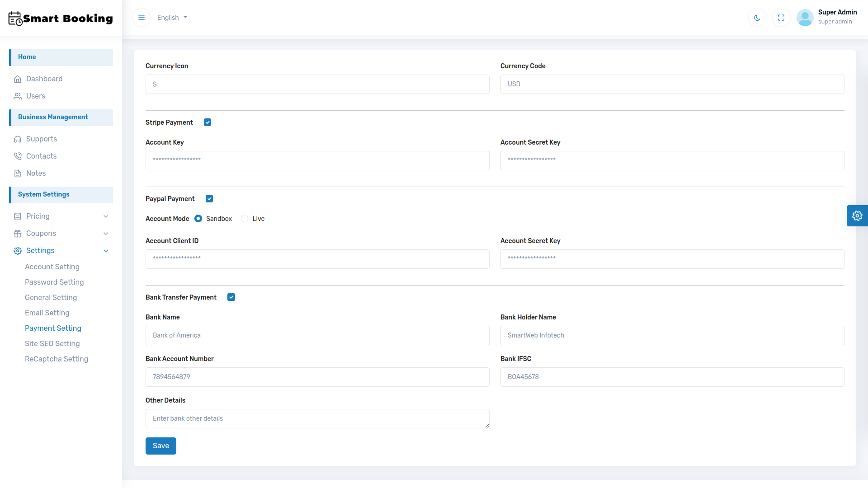
Task: Open the Super Admin profile avatar
Action: click(x=805, y=18)
